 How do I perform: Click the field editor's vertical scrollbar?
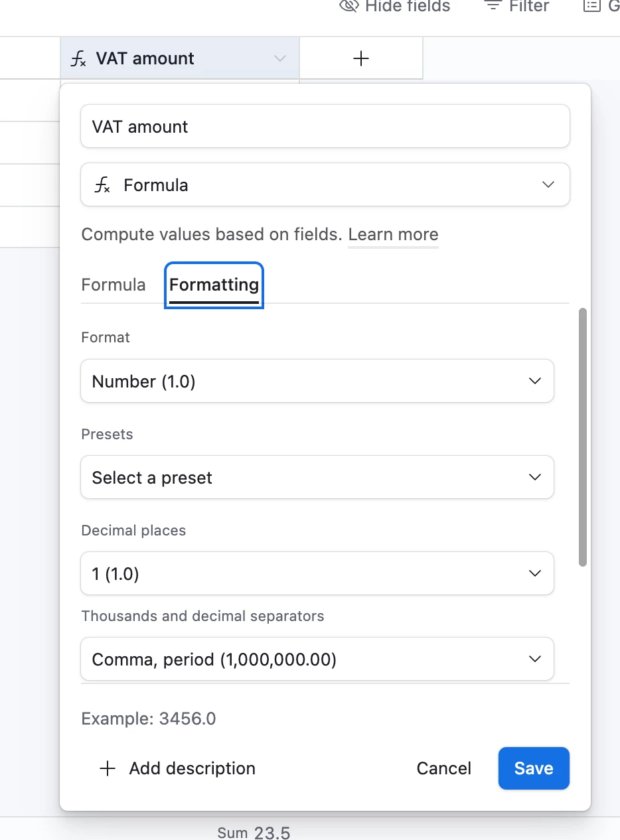coord(583,438)
